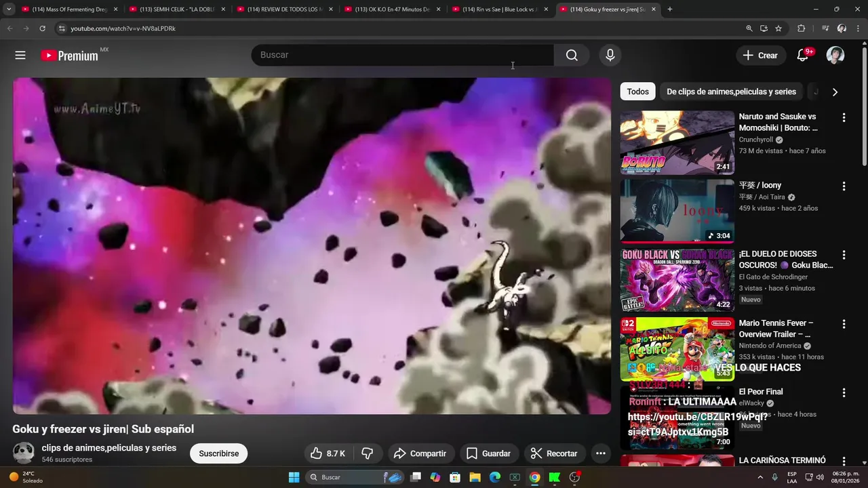Reload the page
This screenshot has width=868, height=488.
tap(42, 28)
